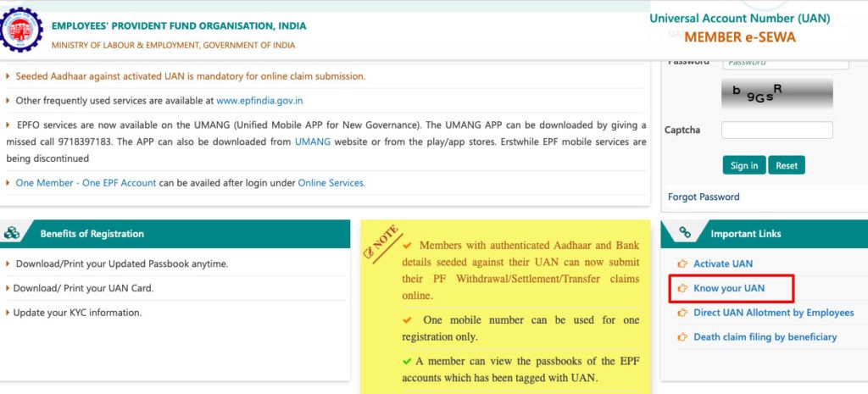The height and width of the screenshot is (394, 868).
Task: Click the hand icon beside Activate UAN
Action: 682,264
